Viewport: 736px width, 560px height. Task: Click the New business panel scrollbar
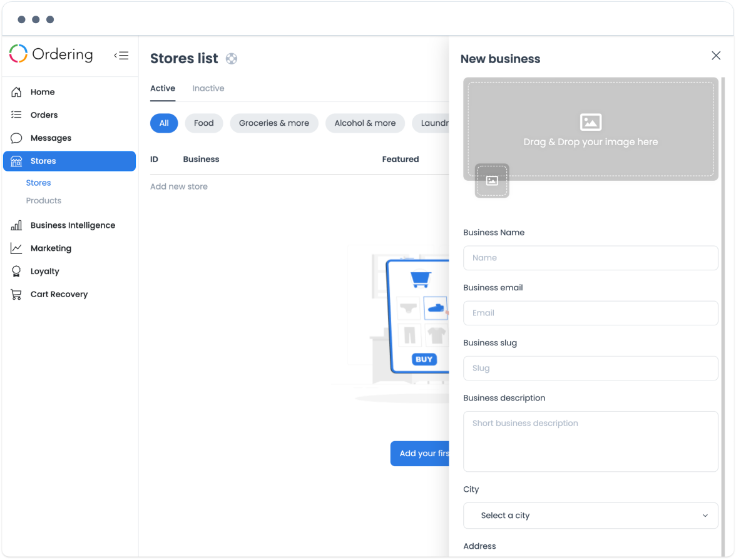click(723, 317)
